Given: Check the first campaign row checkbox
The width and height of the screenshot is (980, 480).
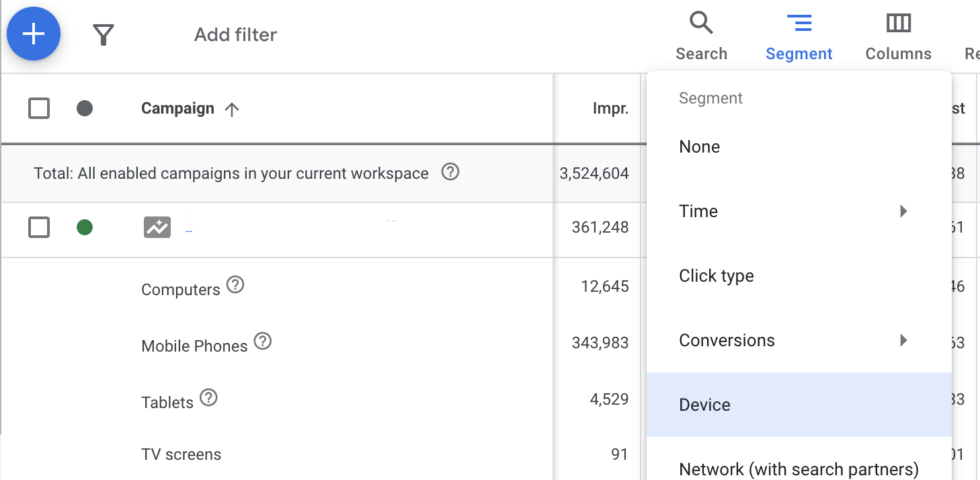Looking at the screenshot, I should 39,228.
